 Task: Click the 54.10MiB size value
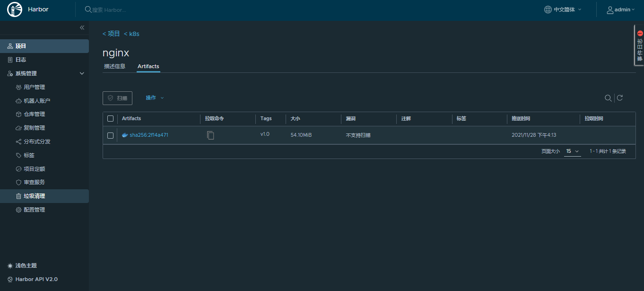click(301, 135)
